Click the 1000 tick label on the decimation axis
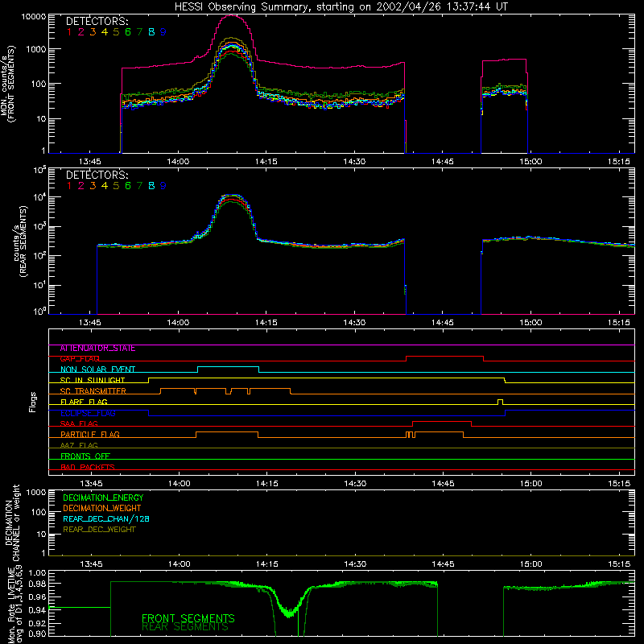The width and height of the screenshot is (644, 644). [35, 493]
